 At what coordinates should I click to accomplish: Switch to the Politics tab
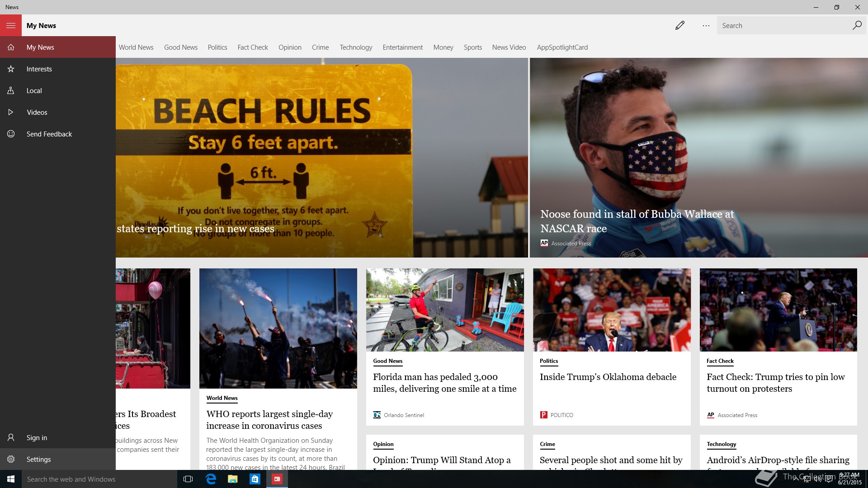click(217, 47)
